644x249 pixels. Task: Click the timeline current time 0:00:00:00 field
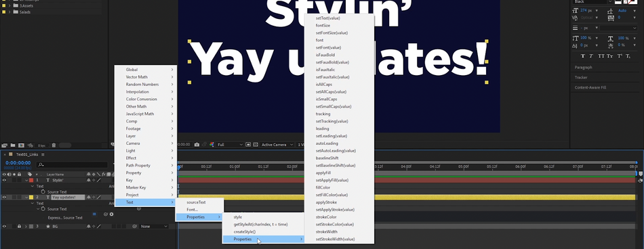[x=18, y=163]
